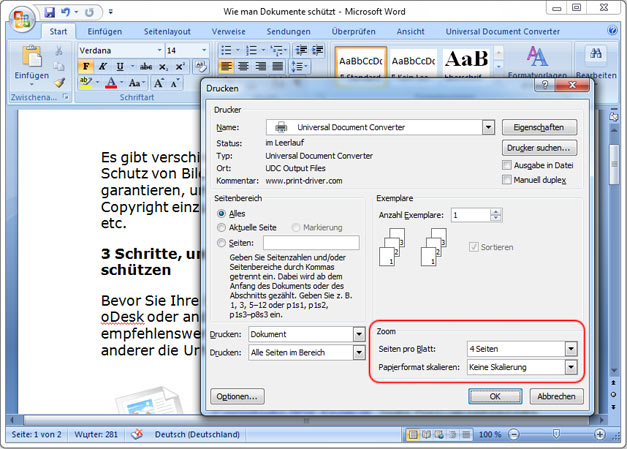Switch to Sendungen ribbon tab
This screenshot has width=627, height=449.
(288, 32)
